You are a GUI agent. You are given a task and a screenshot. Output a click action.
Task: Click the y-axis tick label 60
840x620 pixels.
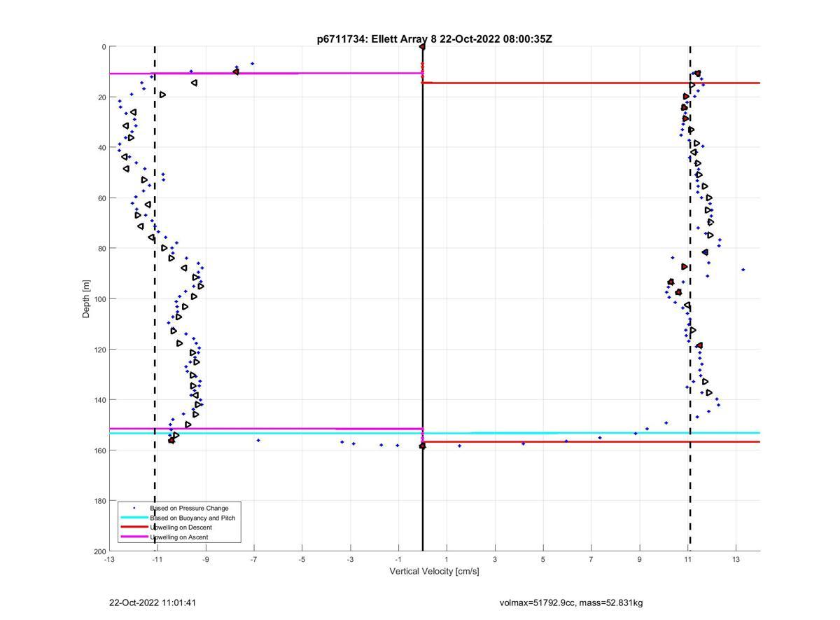[x=102, y=198]
